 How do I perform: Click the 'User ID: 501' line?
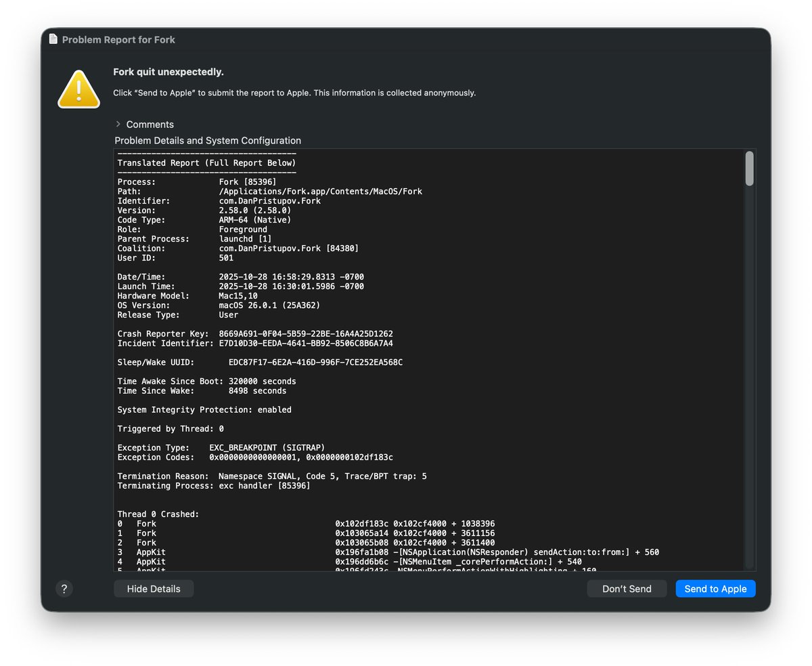click(x=175, y=258)
